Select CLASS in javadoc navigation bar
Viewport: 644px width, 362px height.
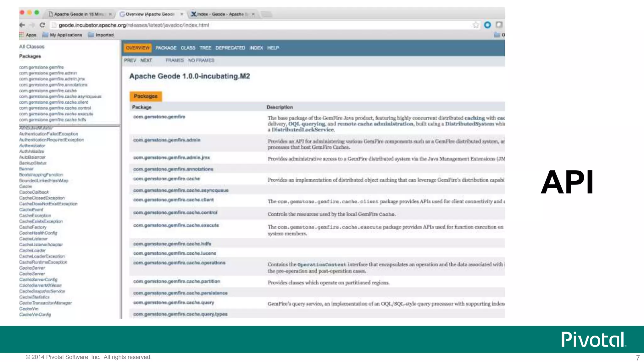[188, 48]
